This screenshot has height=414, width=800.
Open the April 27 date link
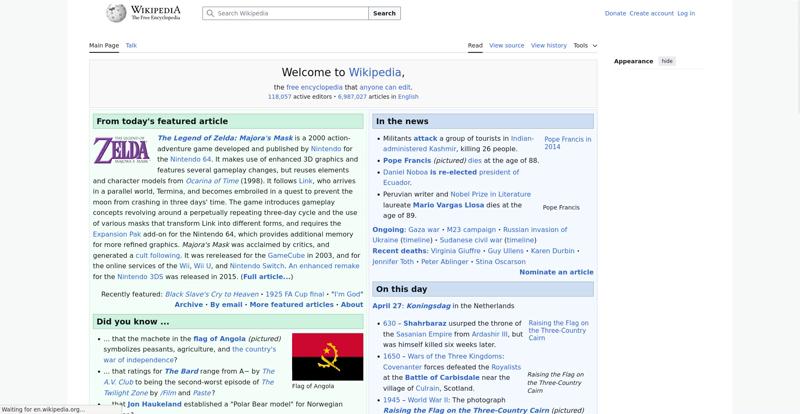click(388, 306)
